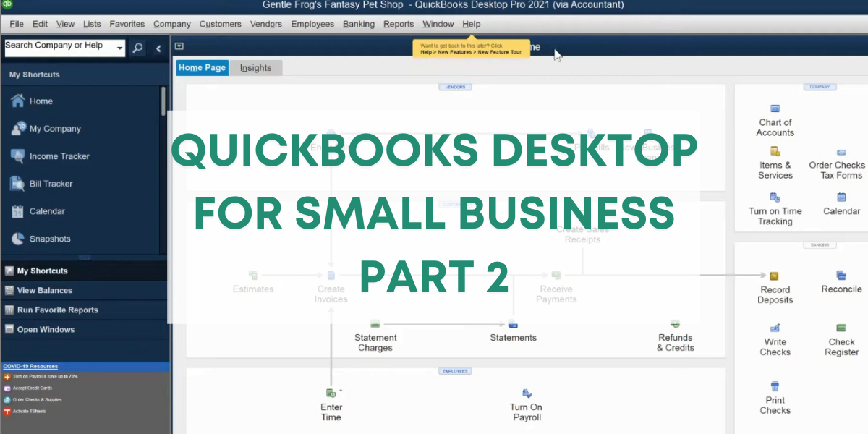Open the Help menu

point(472,24)
